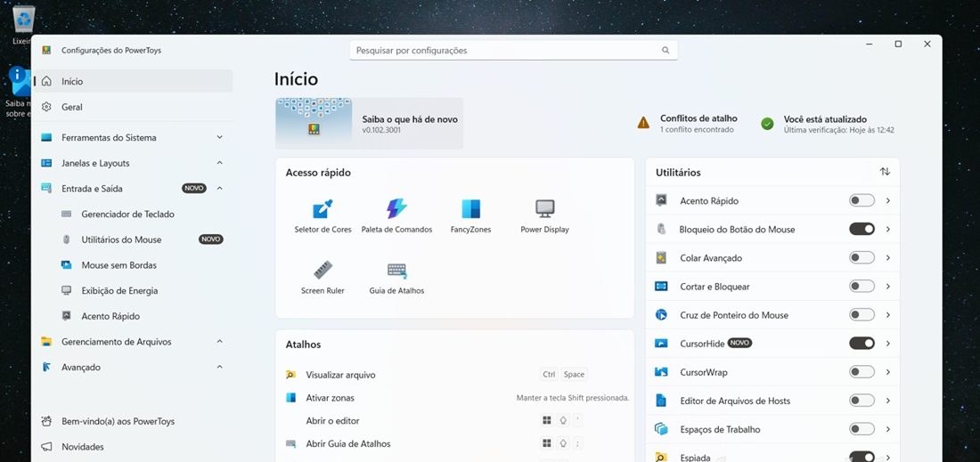Enable the Editor de Arquivos de Hosts toggle
This screenshot has height=462, width=980.
862,401
